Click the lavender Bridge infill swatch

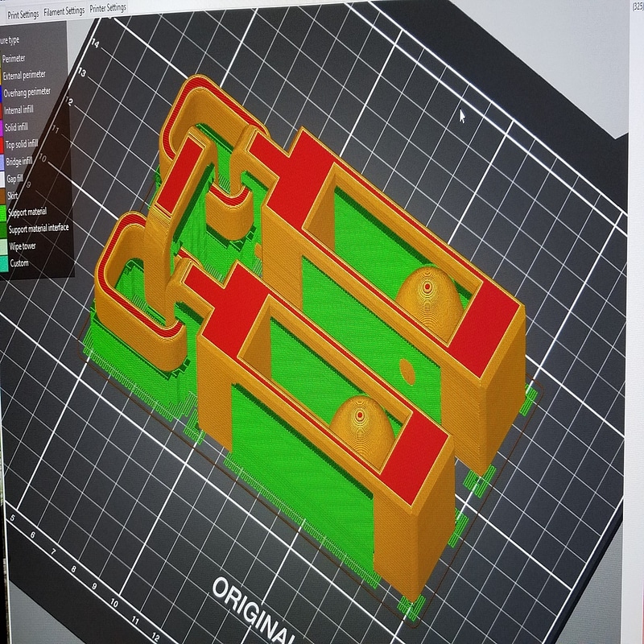(2, 163)
